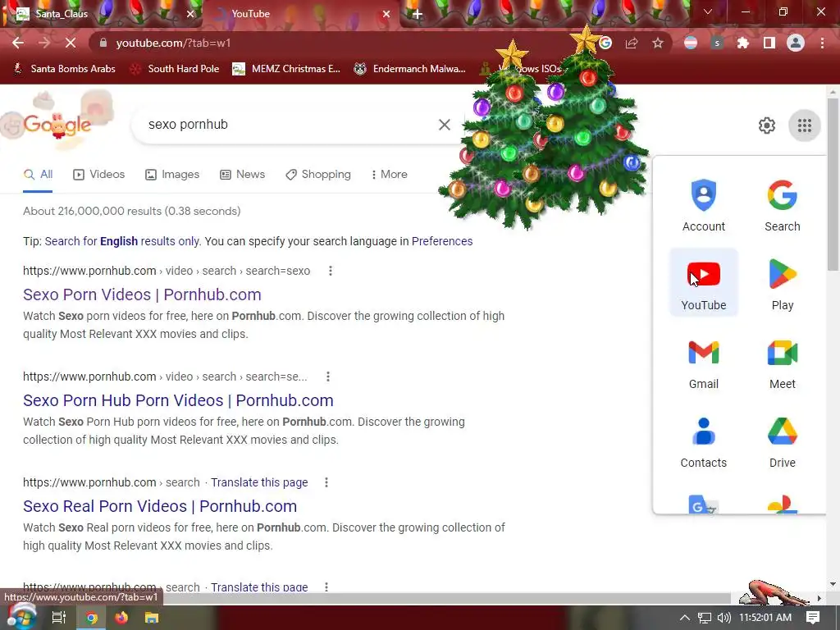
Task: Switch to Shopping results tab
Action: point(318,175)
